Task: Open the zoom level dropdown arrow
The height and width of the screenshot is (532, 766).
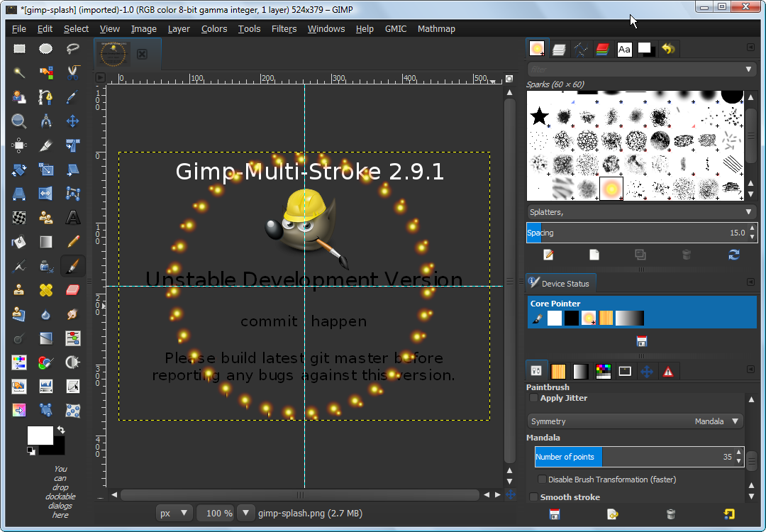Action: click(x=245, y=514)
